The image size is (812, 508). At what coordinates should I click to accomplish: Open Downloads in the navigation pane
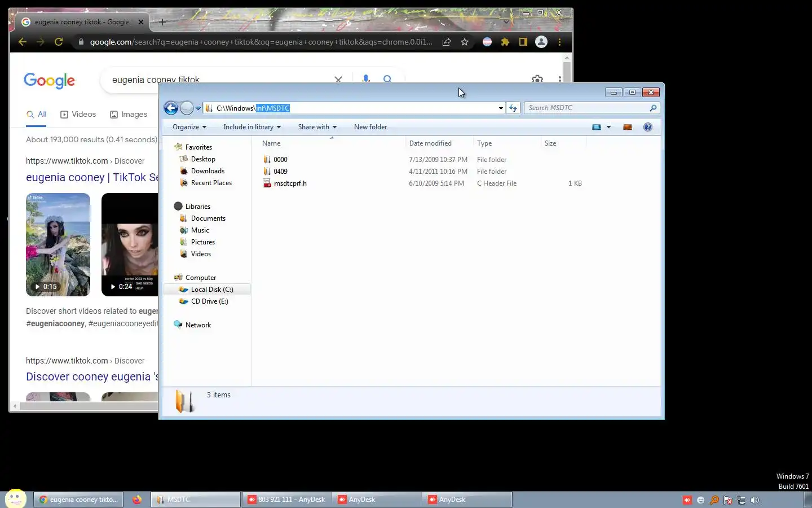coord(202,171)
